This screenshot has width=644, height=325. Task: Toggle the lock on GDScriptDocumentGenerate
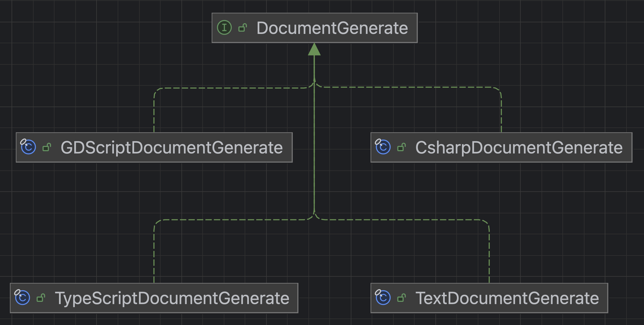tap(47, 147)
